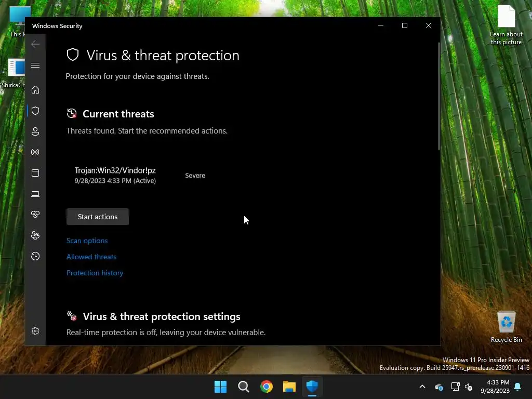Open the clock and date panel
The width and height of the screenshot is (532, 399).
(495, 387)
